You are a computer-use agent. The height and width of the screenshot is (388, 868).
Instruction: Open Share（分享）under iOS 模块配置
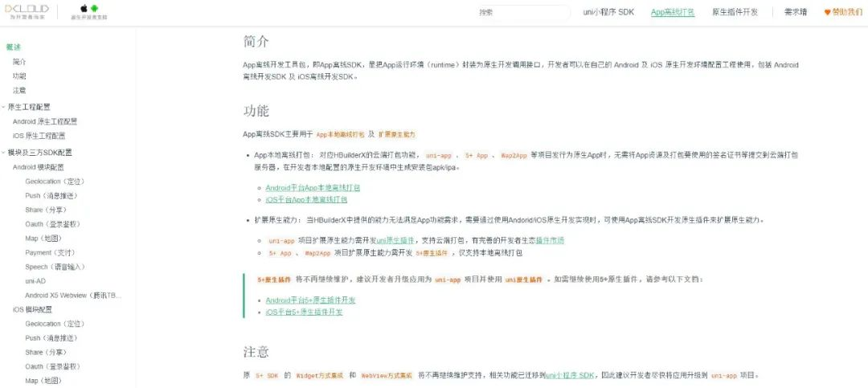[x=45, y=353]
